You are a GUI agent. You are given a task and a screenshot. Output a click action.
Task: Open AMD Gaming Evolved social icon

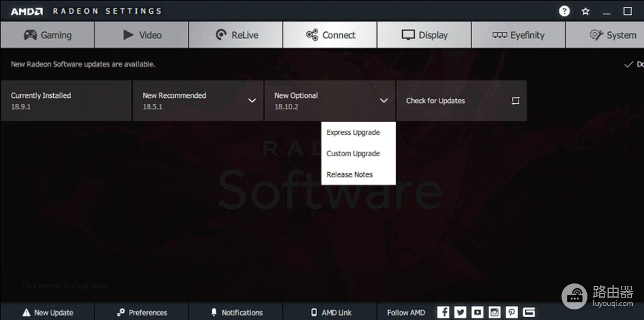pyautogui.click(x=529, y=312)
